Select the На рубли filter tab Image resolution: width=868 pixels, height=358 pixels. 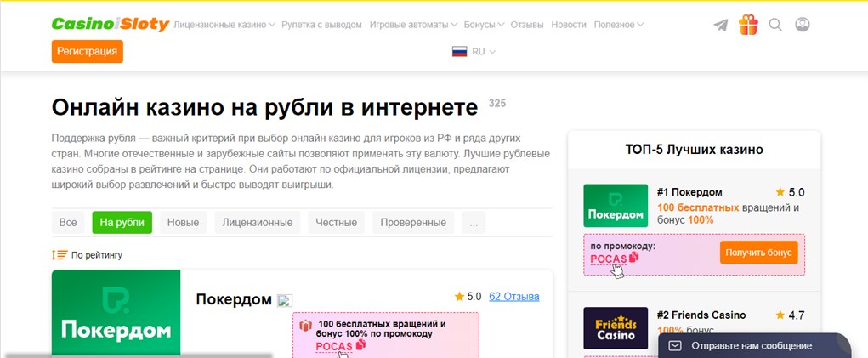click(122, 223)
